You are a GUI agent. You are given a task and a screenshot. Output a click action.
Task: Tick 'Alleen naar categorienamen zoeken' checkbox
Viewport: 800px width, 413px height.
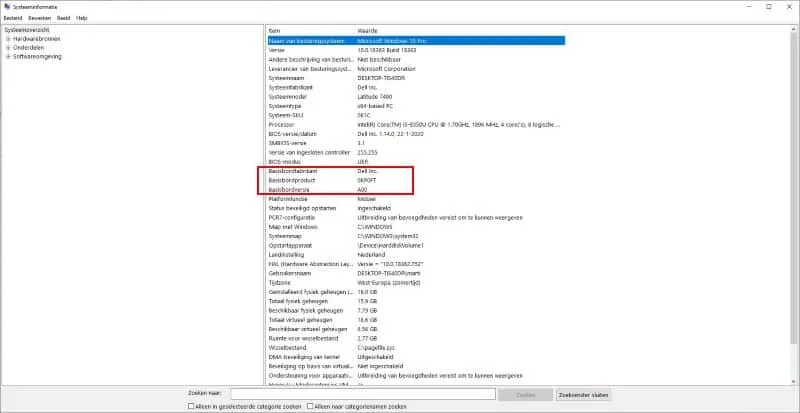[x=309, y=407]
